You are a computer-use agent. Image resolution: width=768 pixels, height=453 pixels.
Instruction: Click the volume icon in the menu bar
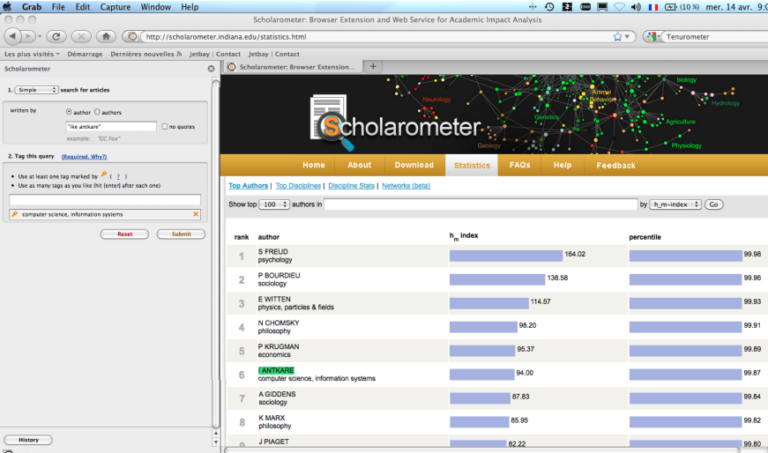coord(636,7)
